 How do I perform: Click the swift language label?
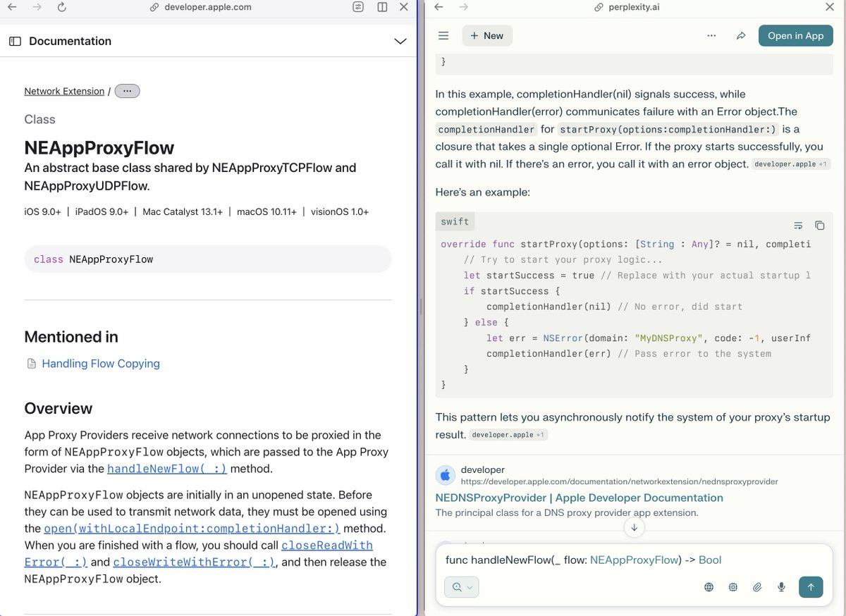[455, 221]
